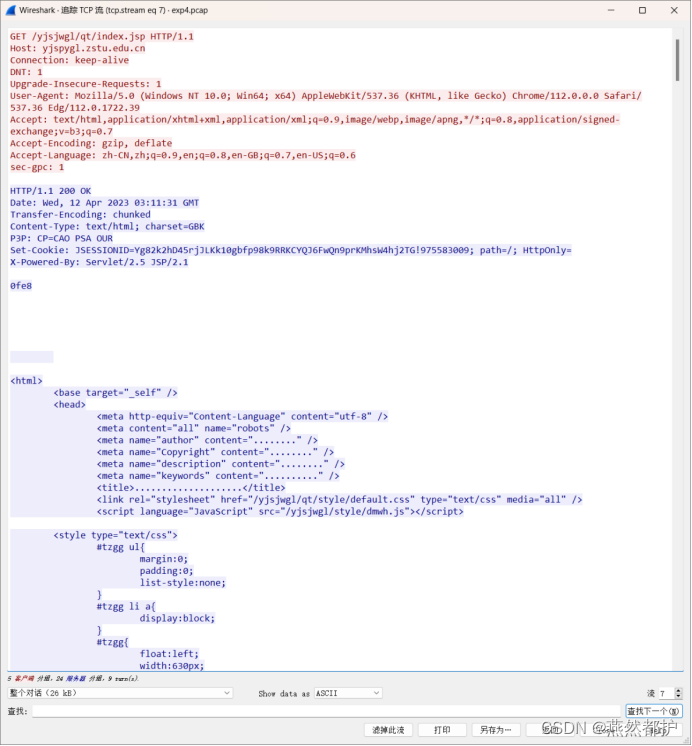Click the 滤掉此流 filter out stream button
The image size is (692, 746).
coord(388,730)
